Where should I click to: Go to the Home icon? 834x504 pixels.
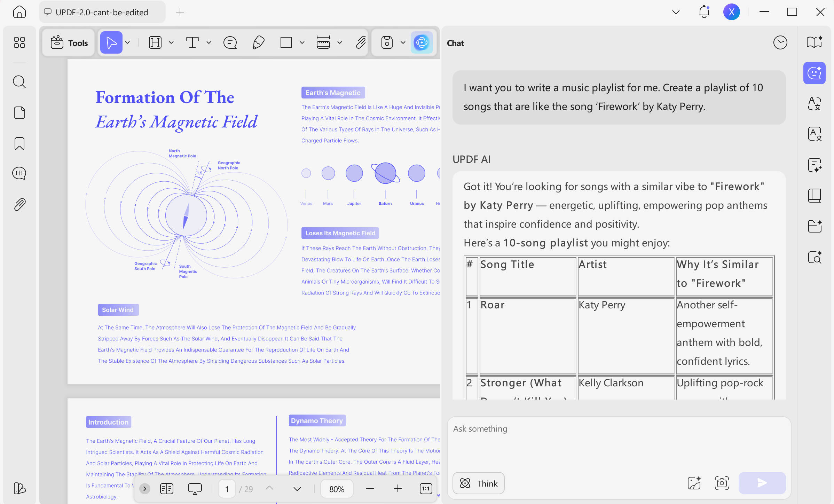pos(19,12)
